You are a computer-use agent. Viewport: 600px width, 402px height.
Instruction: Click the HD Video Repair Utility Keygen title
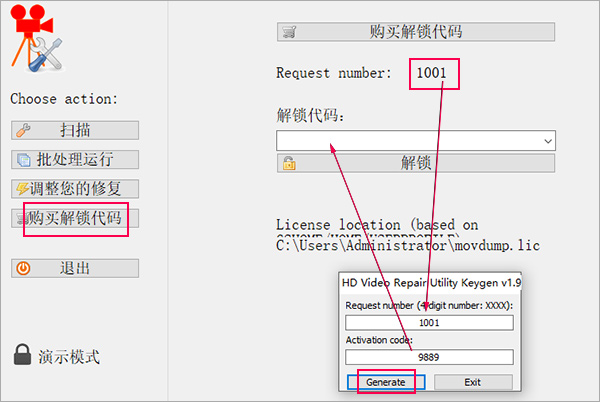tap(431, 283)
